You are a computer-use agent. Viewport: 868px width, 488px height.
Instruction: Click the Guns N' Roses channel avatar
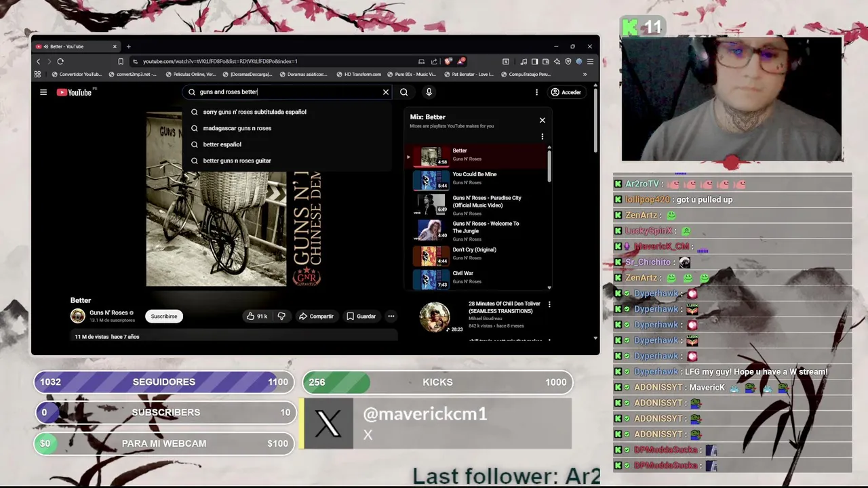click(x=78, y=316)
